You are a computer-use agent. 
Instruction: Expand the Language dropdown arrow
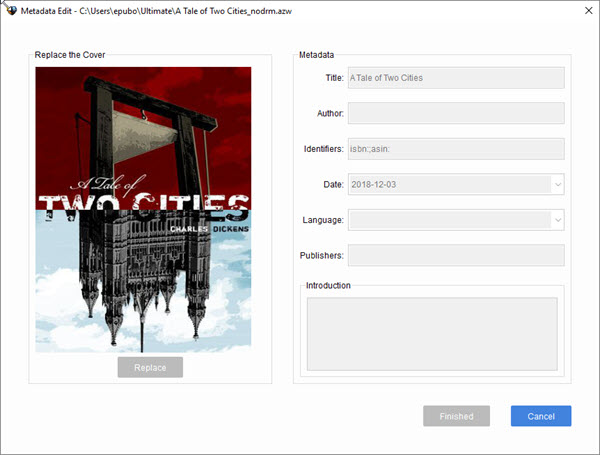coord(558,220)
